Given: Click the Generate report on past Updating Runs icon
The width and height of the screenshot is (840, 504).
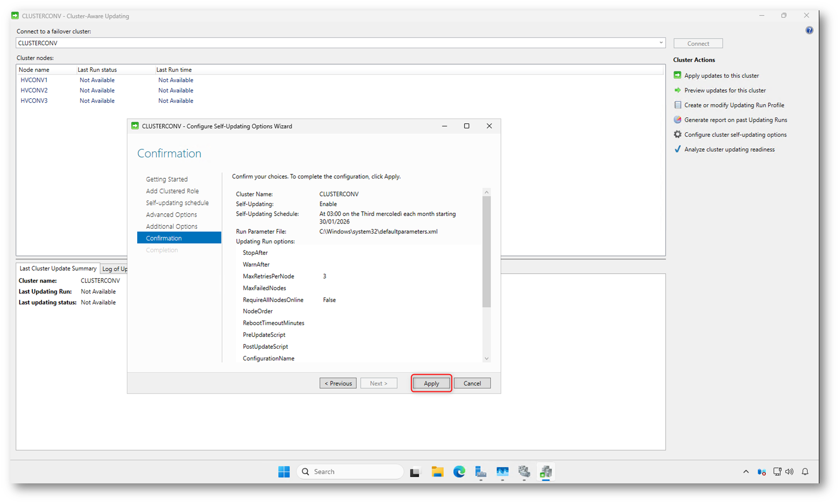Looking at the screenshot, I should pyautogui.click(x=677, y=120).
